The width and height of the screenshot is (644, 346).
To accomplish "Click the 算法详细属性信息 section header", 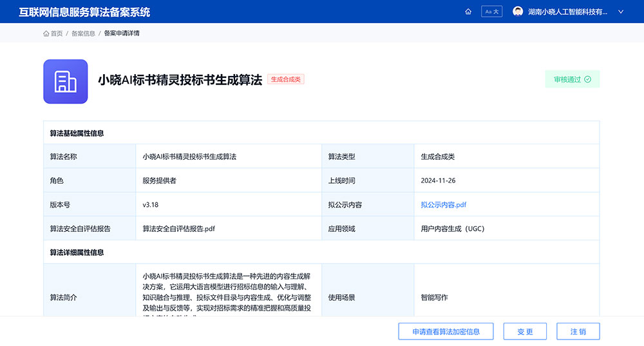I will 77,253.
